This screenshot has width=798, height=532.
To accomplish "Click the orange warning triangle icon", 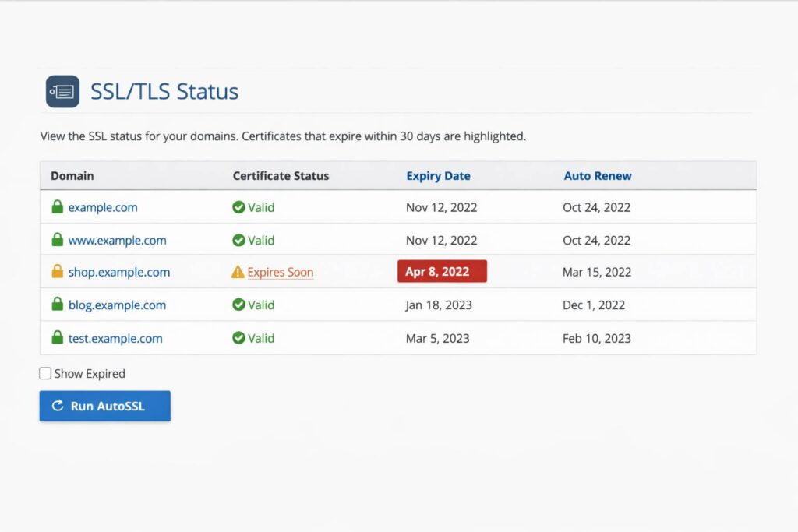I will (238, 273).
